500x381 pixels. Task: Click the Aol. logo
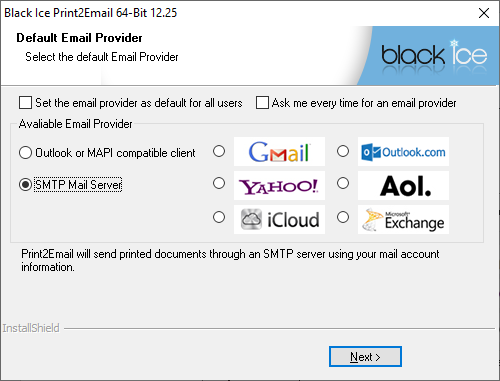click(x=403, y=185)
